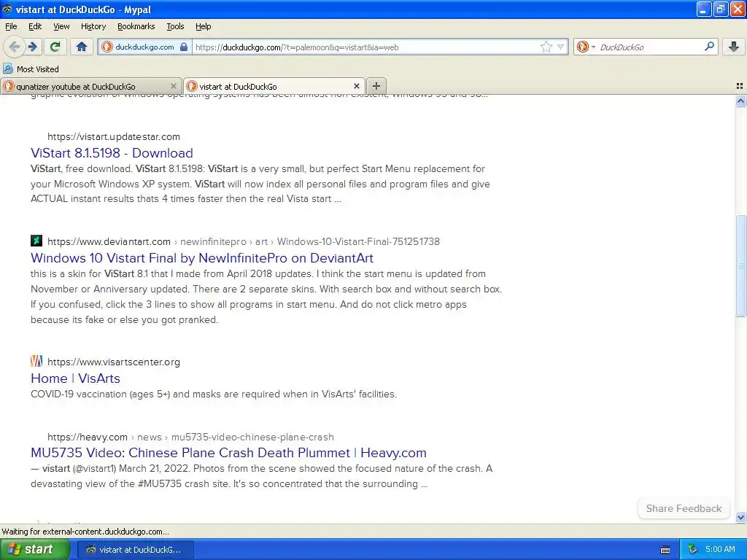
Task: Go to the Home page icon
Action: point(82,47)
